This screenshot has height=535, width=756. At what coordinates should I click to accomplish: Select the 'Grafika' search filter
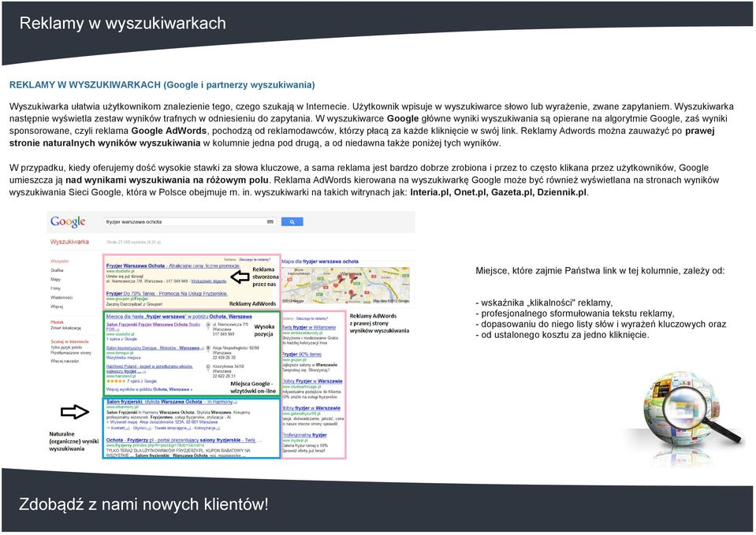pyautogui.click(x=57, y=270)
